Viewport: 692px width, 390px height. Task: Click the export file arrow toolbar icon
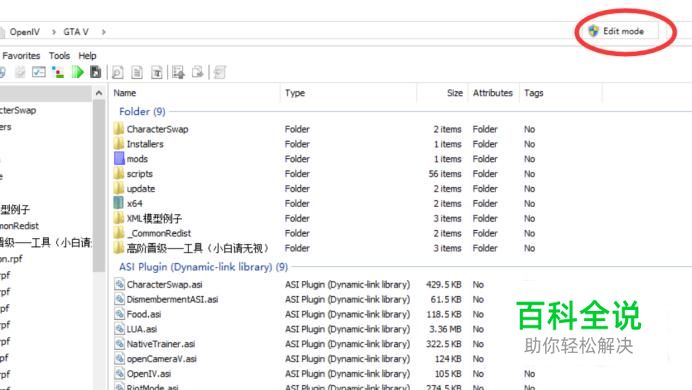[x=198, y=72]
